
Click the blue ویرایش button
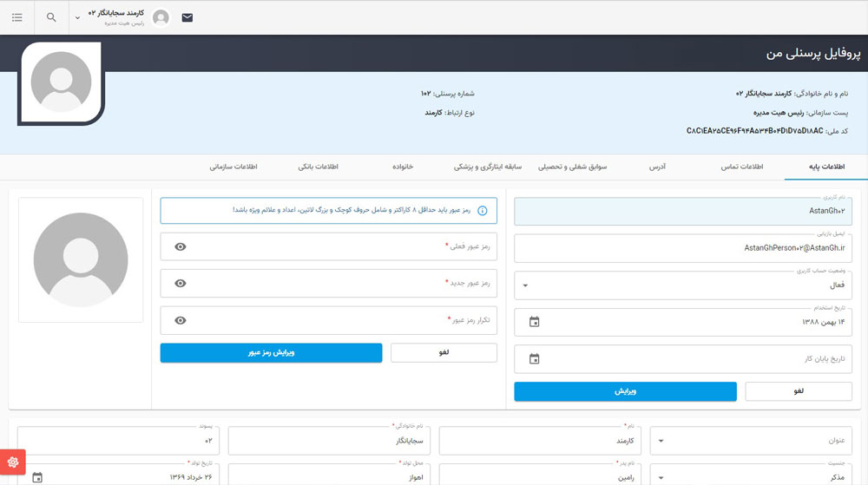click(626, 391)
